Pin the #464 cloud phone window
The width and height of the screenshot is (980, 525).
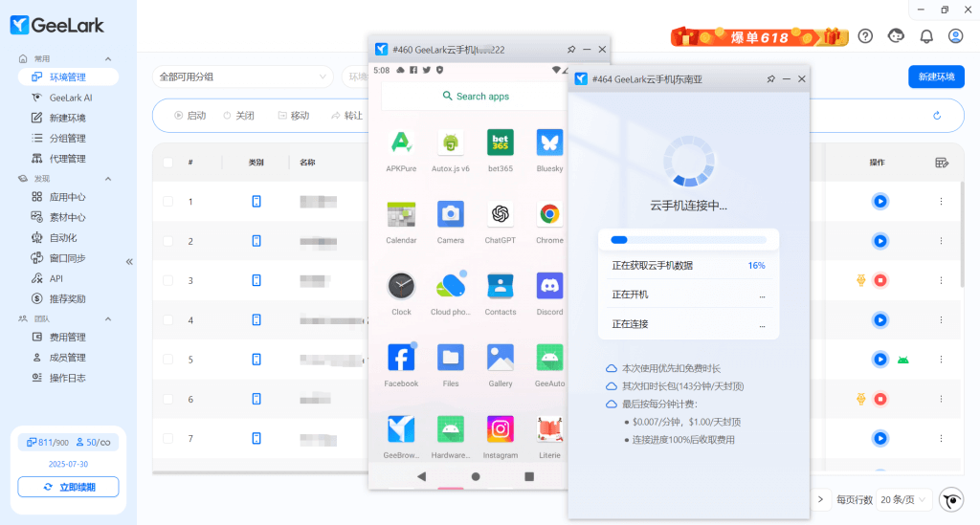pyautogui.click(x=770, y=78)
